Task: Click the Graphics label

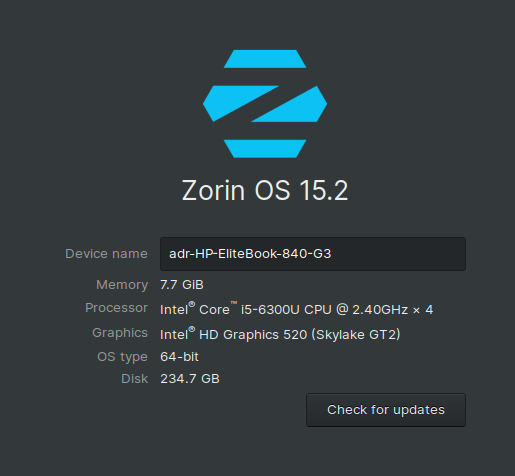Action: pos(120,333)
